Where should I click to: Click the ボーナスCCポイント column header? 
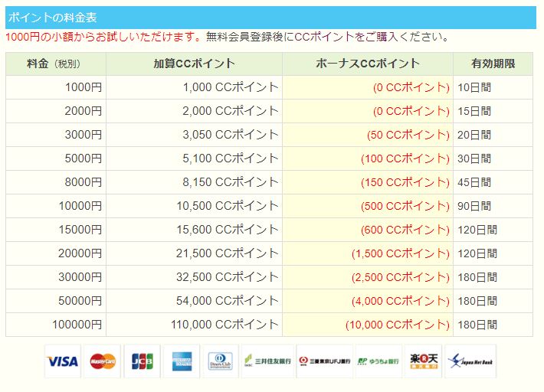coord(367,64)
